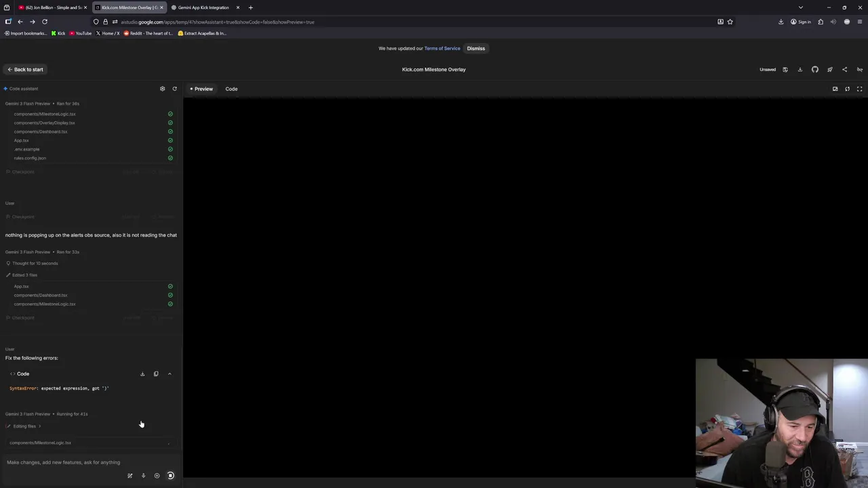Toggle device preview icon in preview toolbar
Viewport: 868px width, 488px height.
pos(835,89)
